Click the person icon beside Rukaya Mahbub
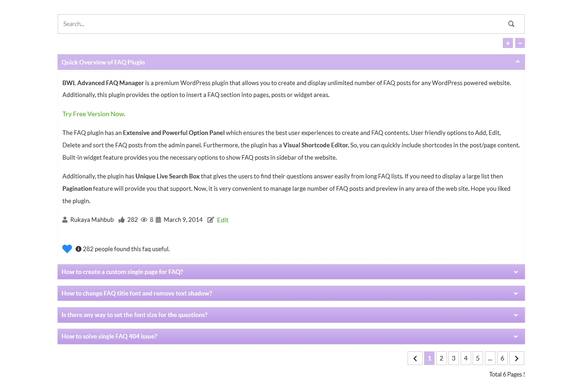This screenshot has height=387, width=588. click(x=65, y=220)
